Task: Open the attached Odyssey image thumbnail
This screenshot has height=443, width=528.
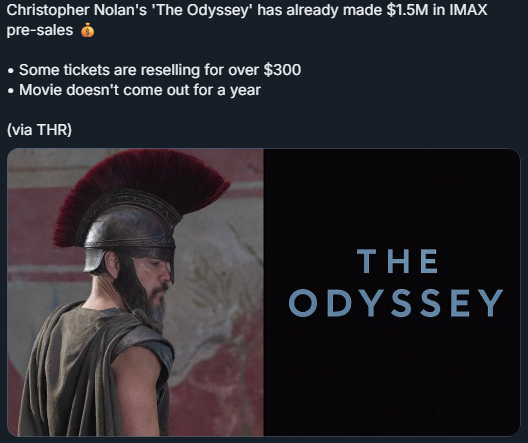Action: click(x=264, y=292)
